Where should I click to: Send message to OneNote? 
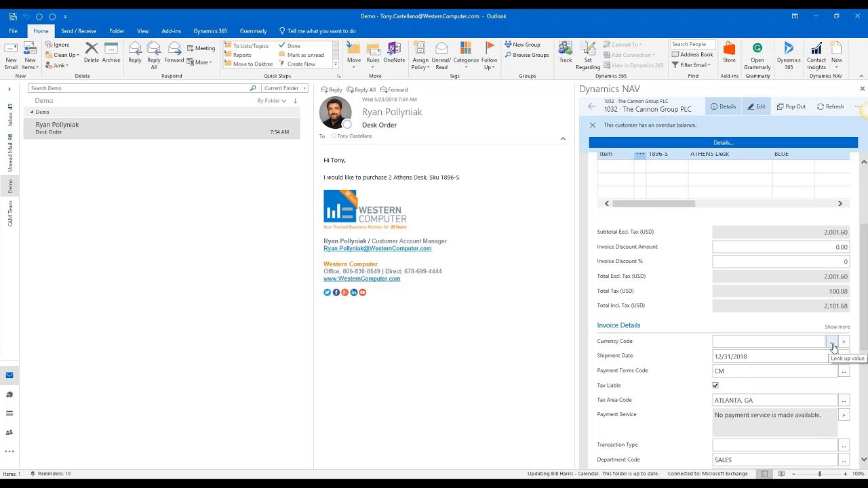[x=394, y=53]
